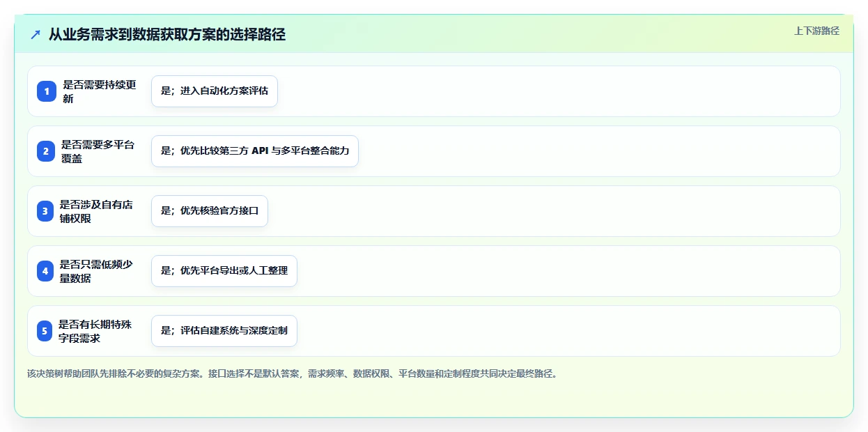Select the answer chip 是；评估自建系统与深度定制

click(224, 331)
